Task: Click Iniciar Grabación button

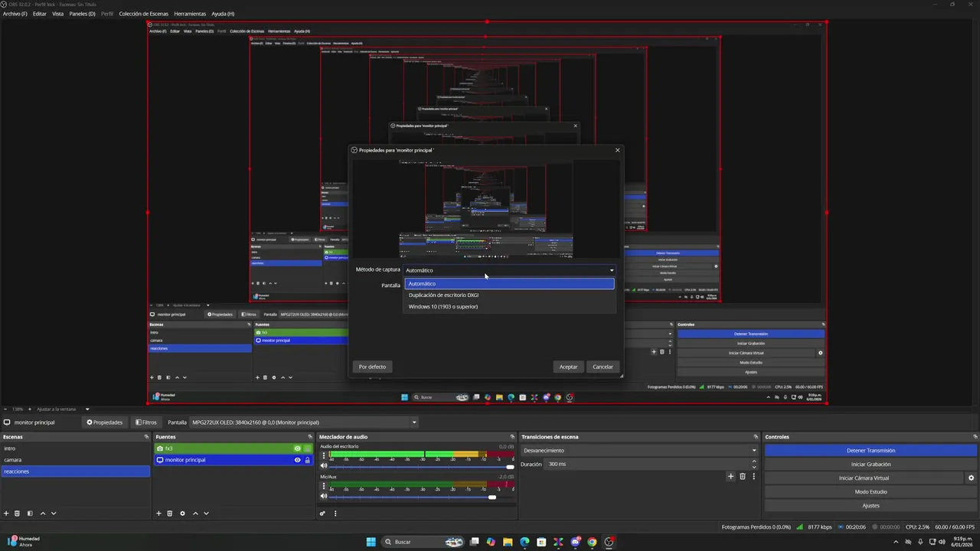Action: (x=871, y=465)
